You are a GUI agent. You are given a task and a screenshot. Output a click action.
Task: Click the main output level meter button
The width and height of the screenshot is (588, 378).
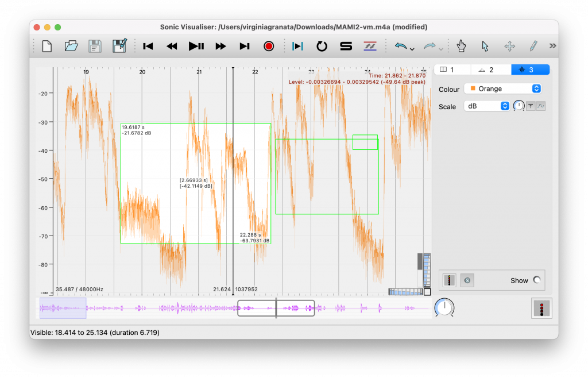(541, 308)
